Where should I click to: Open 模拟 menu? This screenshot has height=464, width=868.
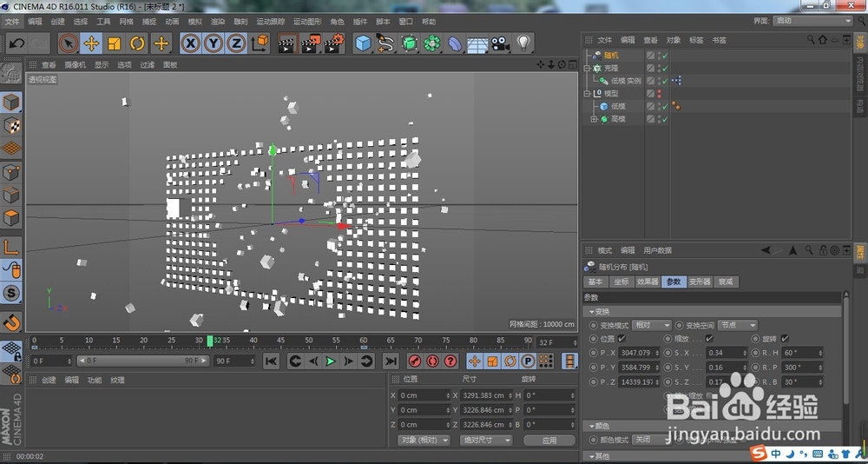pos(194,22)
